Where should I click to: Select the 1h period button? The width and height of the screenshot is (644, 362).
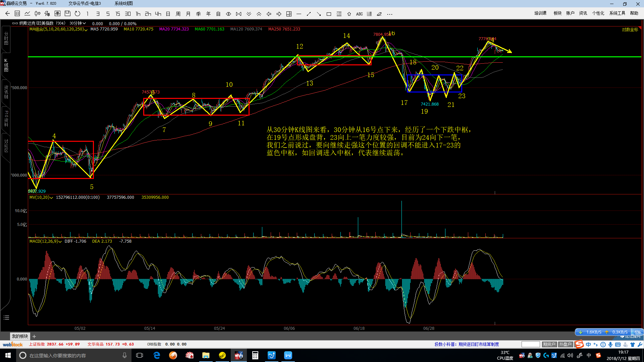[138, 14]
